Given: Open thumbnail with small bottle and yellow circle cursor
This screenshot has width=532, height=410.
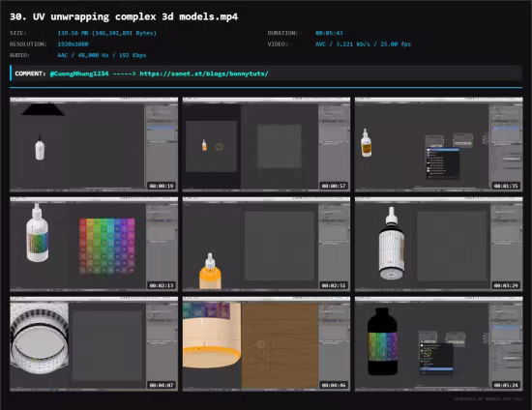Looking at the screenshot, I should (266, 144).
